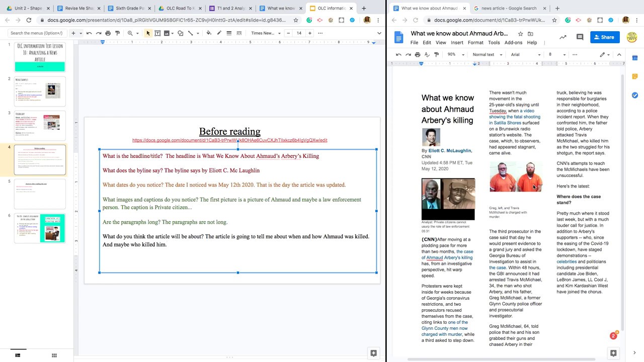The image size is (644, 362).
Task: Star the Docs document
Action: click(520, 34)
